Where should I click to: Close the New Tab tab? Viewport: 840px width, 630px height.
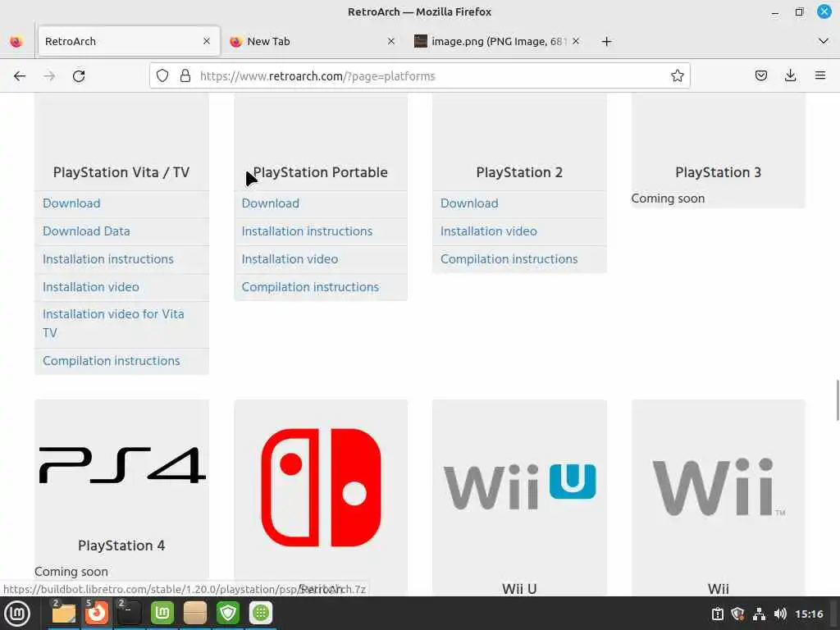(x=391, y=41)
